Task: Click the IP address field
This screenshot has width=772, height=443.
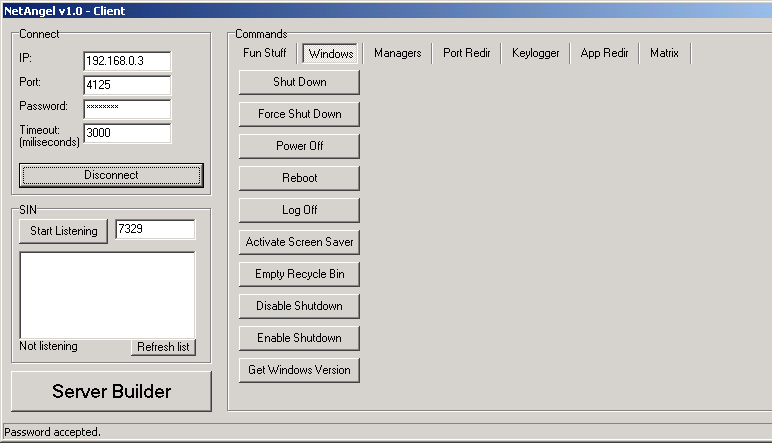Action: point(127,62)
